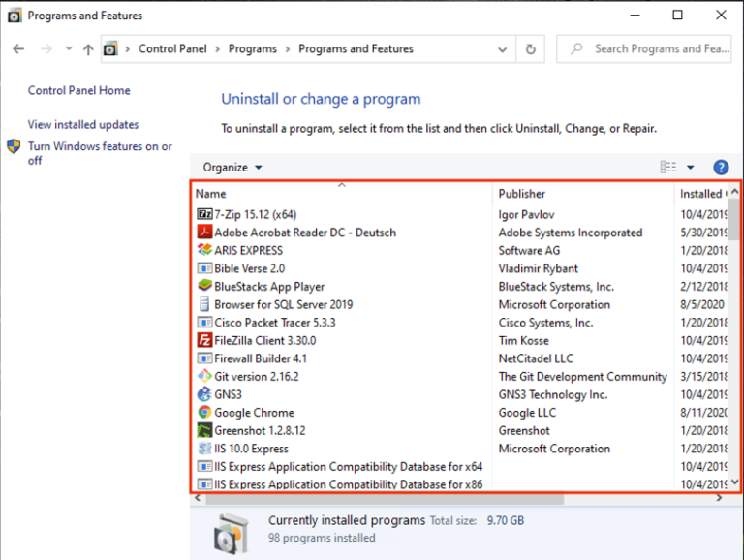This screenshot has width=744, height=560.
Task: Open the blue Help question mark
Action: point(721,167)
